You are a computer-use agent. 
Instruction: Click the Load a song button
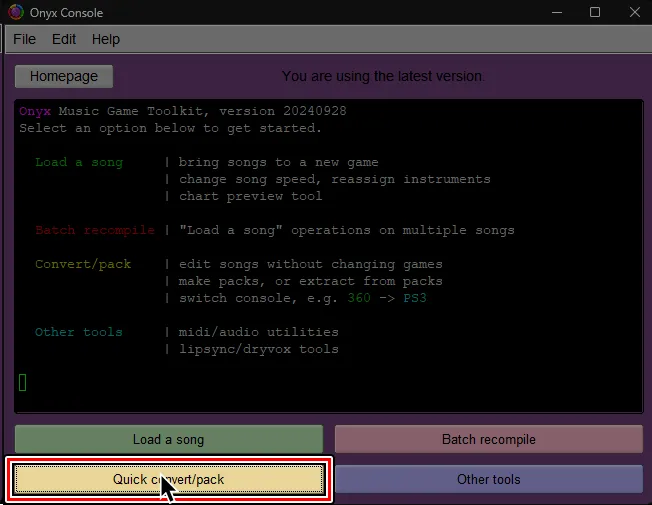[x=169, y=439]
